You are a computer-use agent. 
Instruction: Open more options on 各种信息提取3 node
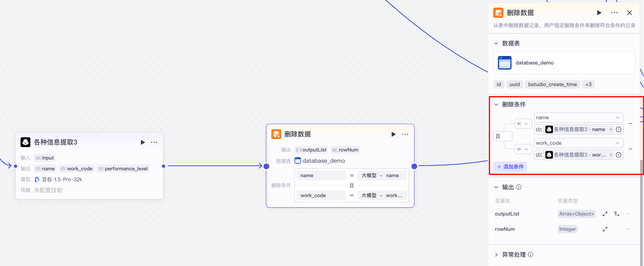click(x=154, y=142)
